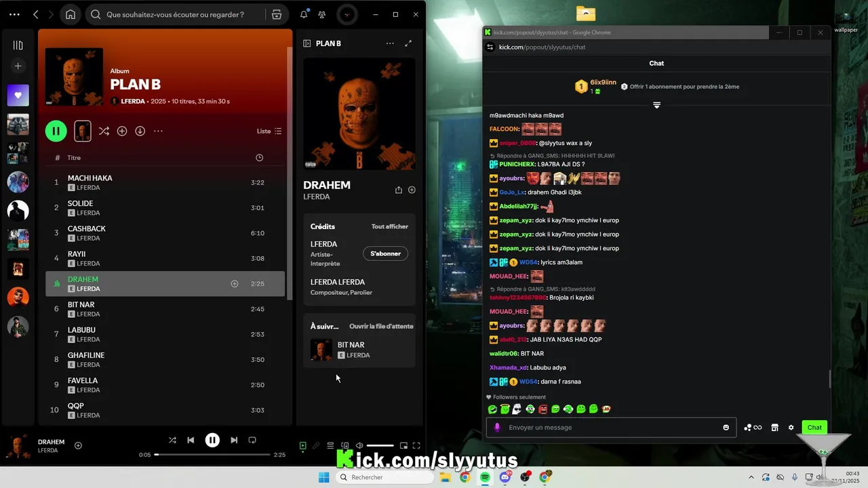Click taskbar Rechercher search box
Image resolution: width=868 pixels, height=488 pixels.
[x=385, y=477]
